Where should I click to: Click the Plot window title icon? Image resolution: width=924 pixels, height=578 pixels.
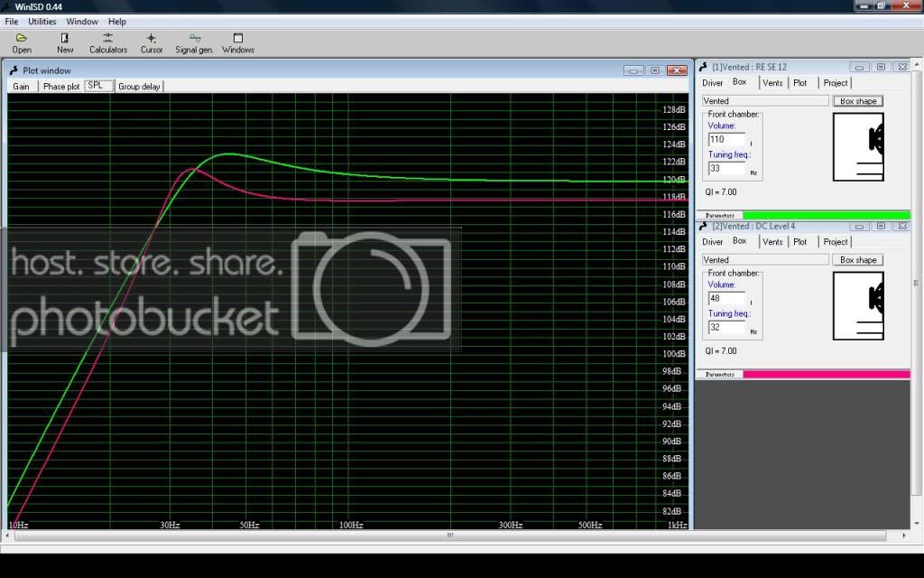tap(14, 70)
